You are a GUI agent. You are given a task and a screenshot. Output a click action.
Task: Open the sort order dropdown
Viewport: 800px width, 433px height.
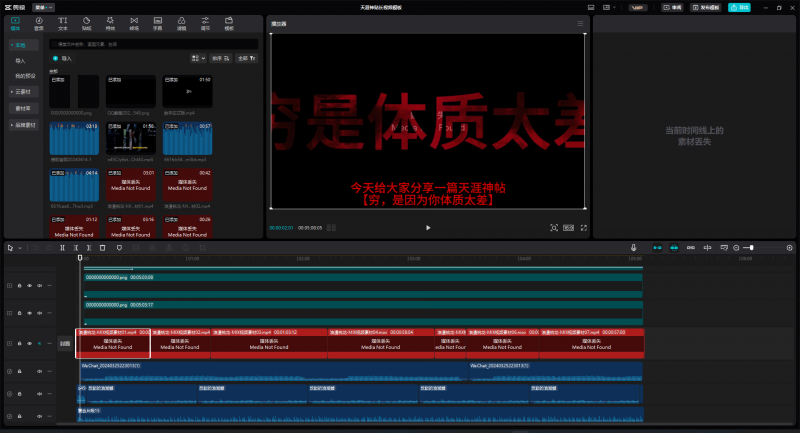click(x=220, y=59)
